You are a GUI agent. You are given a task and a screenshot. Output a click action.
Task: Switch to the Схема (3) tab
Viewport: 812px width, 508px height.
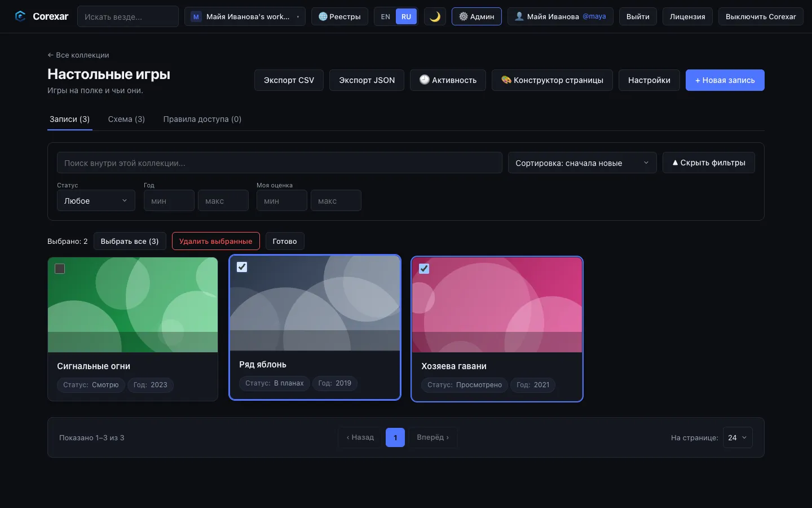click(126, 119)
